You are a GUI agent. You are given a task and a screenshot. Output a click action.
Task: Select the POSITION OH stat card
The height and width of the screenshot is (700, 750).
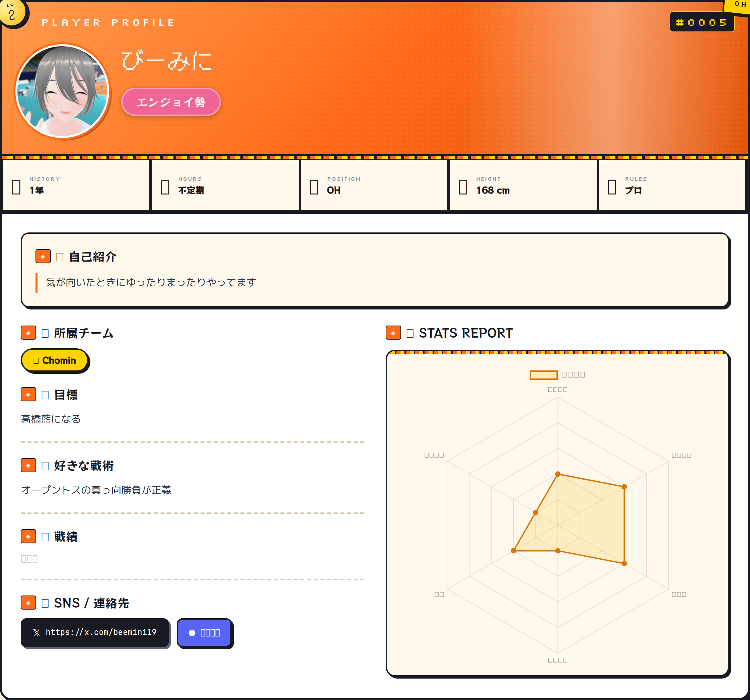click(x=374, y=185)
